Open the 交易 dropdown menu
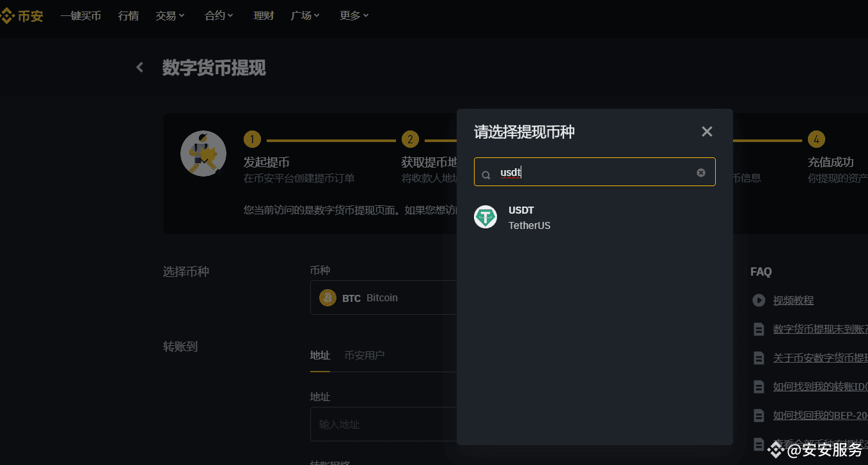This screenshot has height=465, width=868. click(x=170, y=16)
